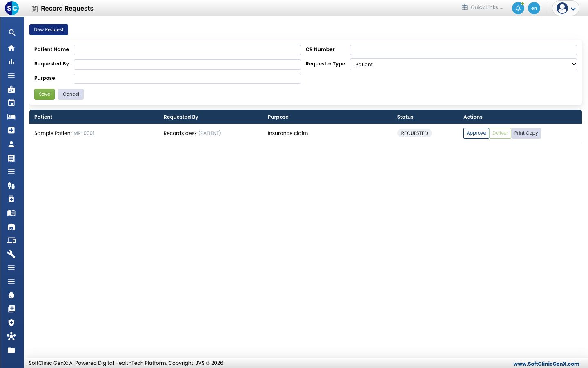Click the person silhouette icon in sidebar
This screenshot has height=368, width=588.
(11, 144)
